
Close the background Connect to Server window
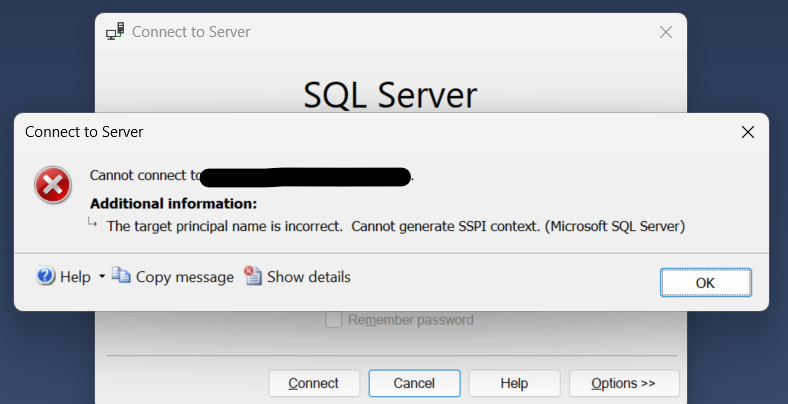pyautogui.click(x=666, y=32)
